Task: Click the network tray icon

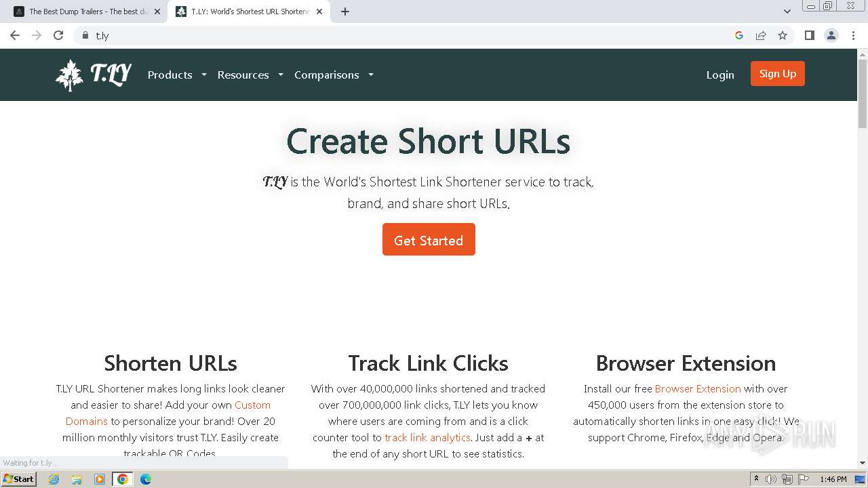Action: [787, 479]
